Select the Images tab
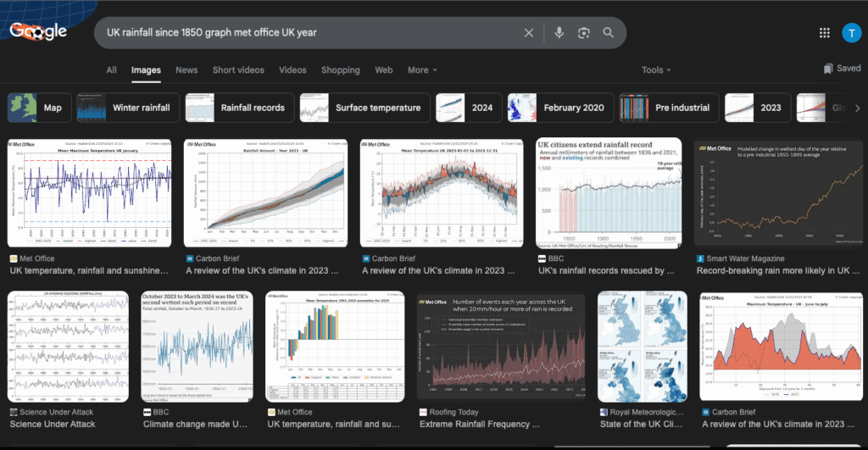The height and width of the screenshot is (450, 868). 146,70
